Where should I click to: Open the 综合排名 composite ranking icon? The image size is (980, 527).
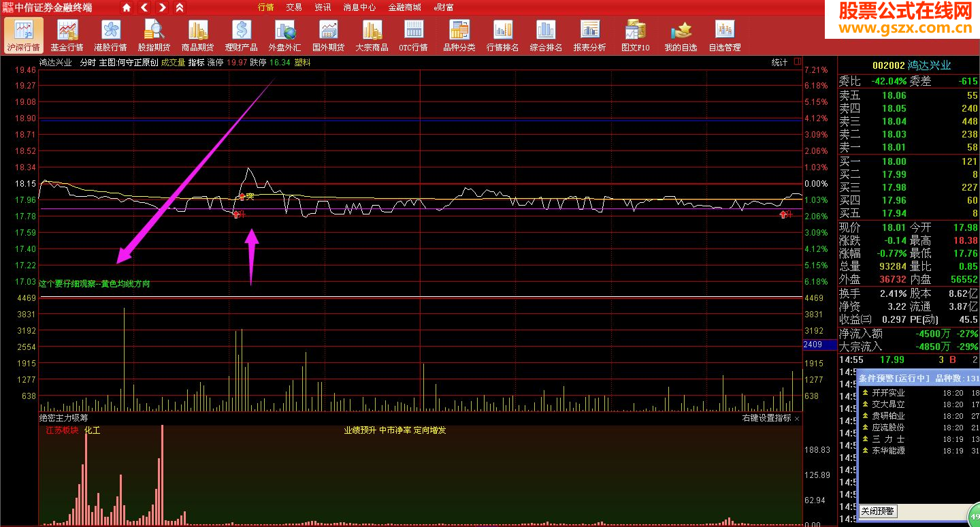(546, 35)
